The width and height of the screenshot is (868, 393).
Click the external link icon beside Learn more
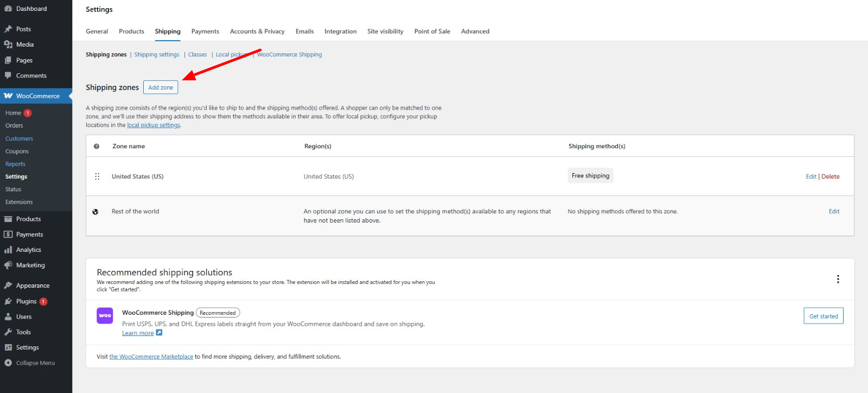click(x=159, y=333)
